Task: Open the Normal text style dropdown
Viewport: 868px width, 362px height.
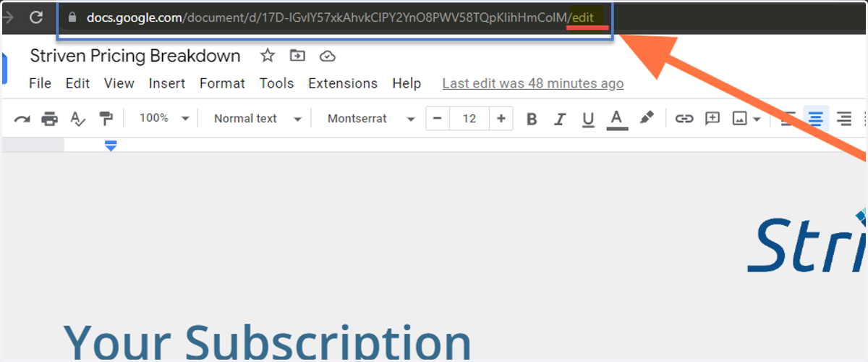Action: (258, 118)
